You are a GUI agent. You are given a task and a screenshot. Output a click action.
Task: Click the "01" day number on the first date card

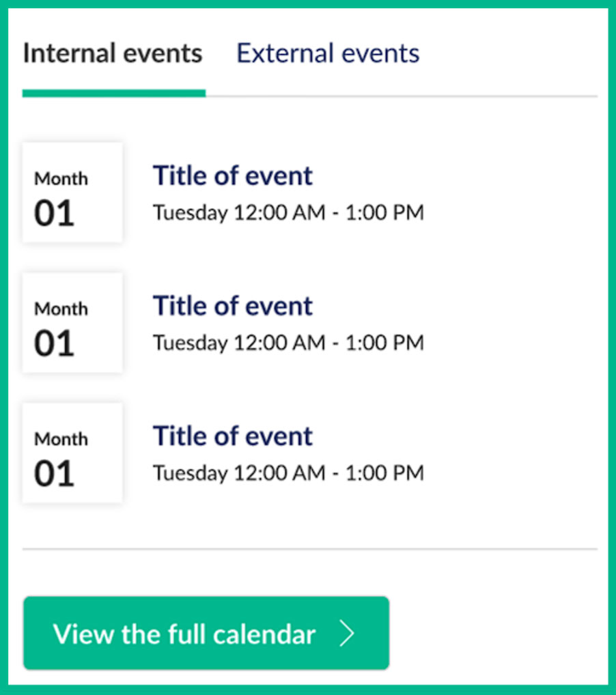(x=54, y=214)
